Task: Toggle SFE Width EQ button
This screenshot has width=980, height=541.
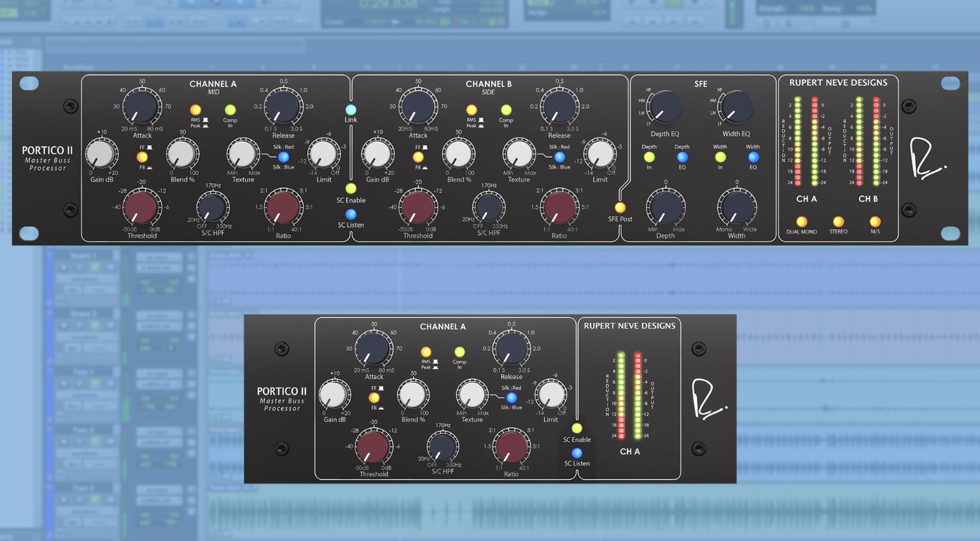Action: [x=753, y=157]
